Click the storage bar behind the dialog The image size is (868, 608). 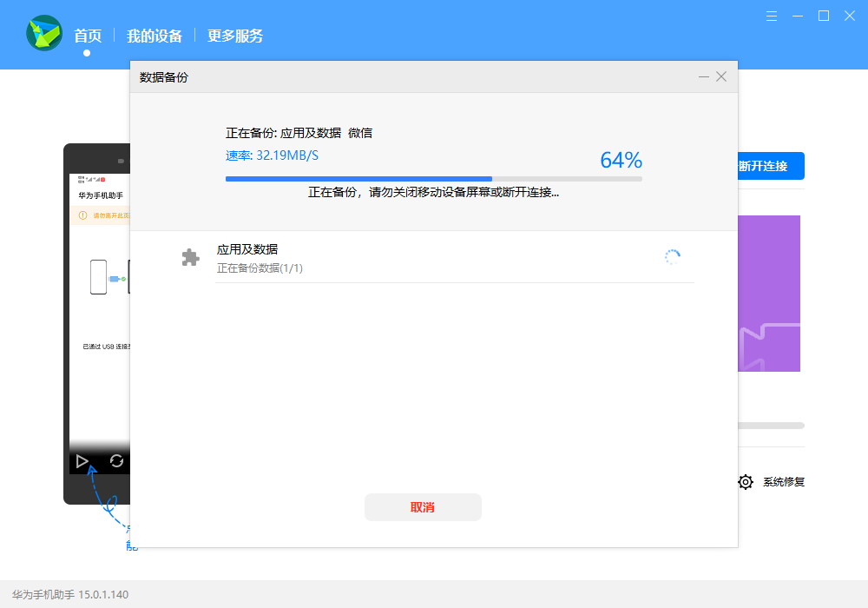[771, 426]
